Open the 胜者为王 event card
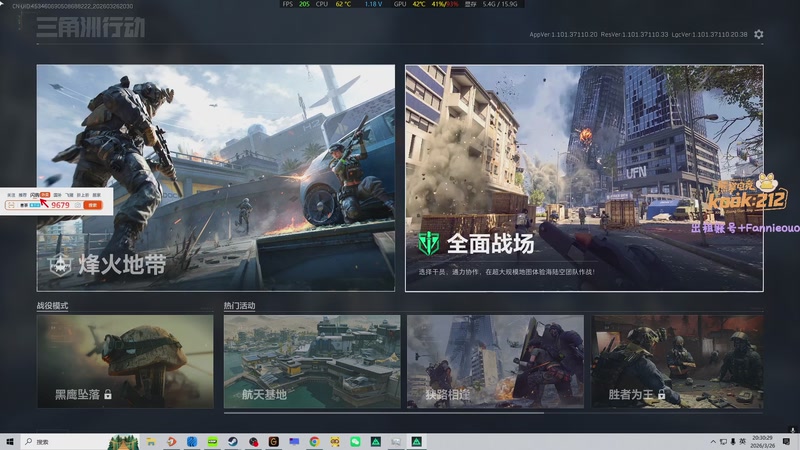This screenshot has height=450, width=800. tap(678, 361)
